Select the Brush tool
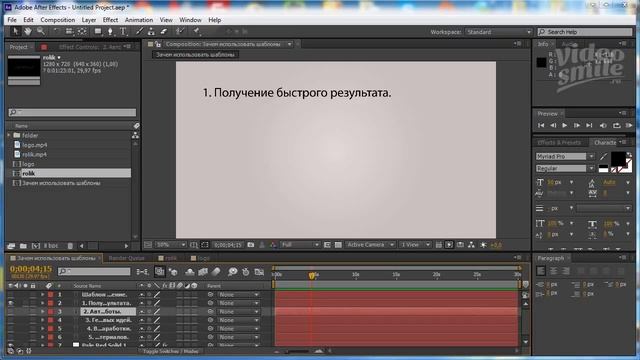The image size is (640, 360). coord(139,31)
